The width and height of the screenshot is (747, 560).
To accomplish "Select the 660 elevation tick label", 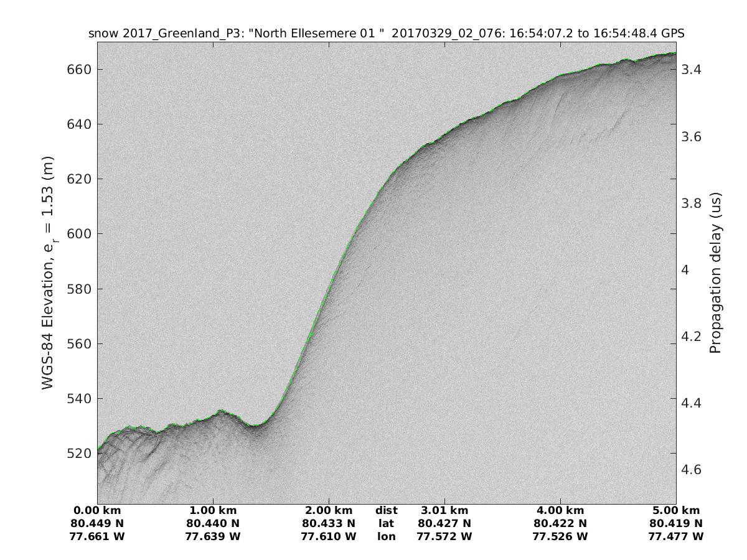I will [78, 69].
